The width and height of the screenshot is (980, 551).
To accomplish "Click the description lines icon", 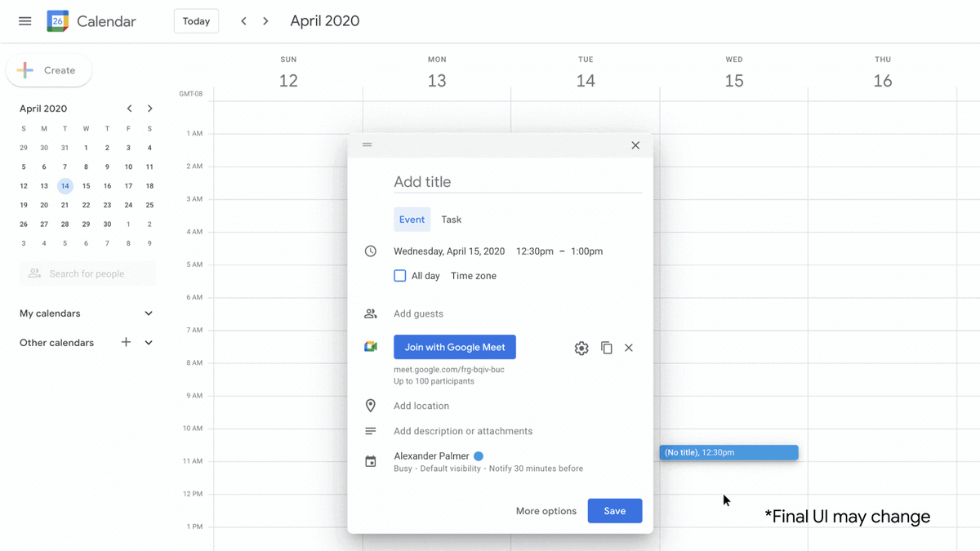I will tap(371, 431).
